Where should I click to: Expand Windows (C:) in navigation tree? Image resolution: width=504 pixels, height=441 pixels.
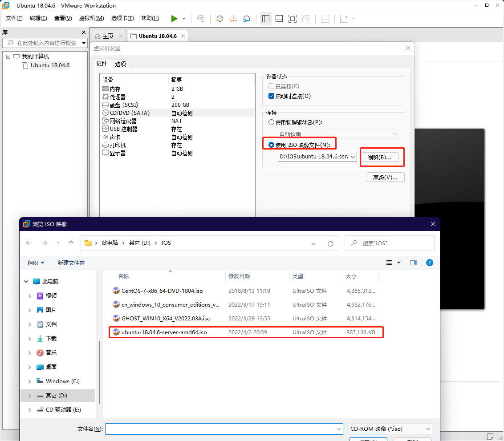[29, 381]
